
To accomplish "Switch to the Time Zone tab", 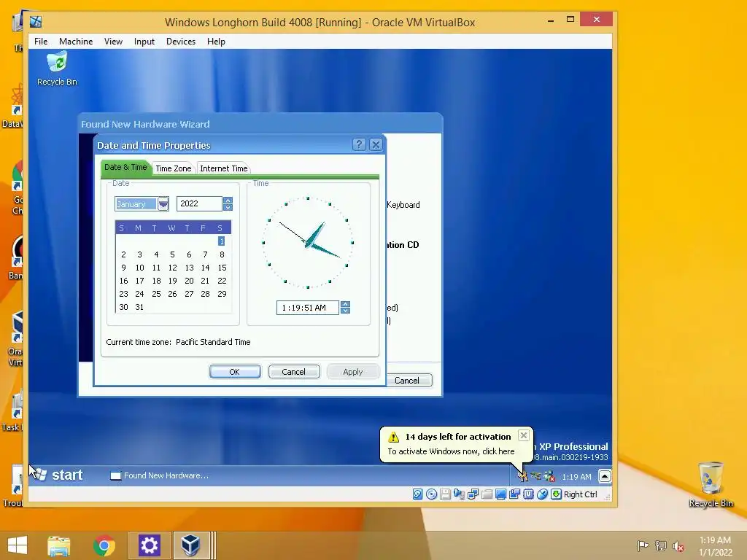I will 174,168.
